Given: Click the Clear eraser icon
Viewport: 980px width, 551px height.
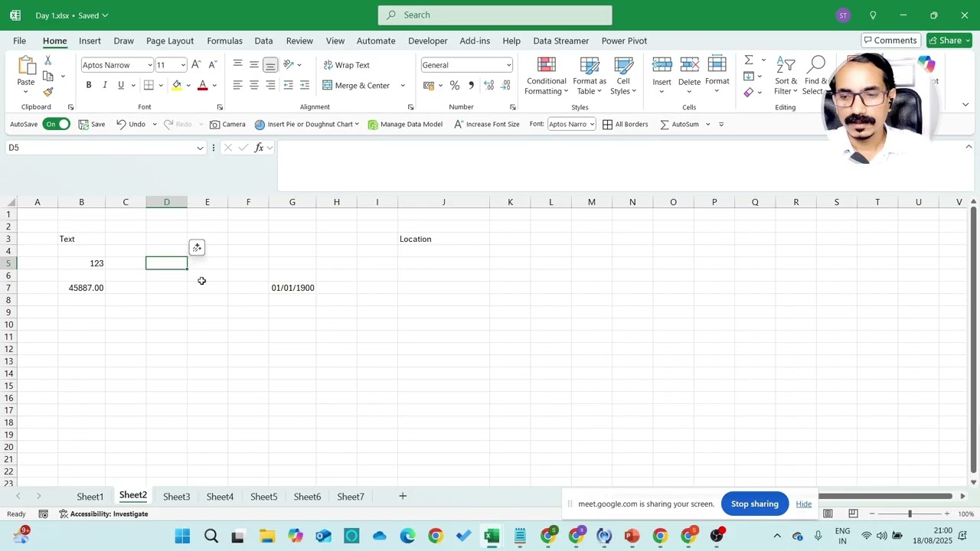Looking at the screenshot, I should tap(749, 93).
